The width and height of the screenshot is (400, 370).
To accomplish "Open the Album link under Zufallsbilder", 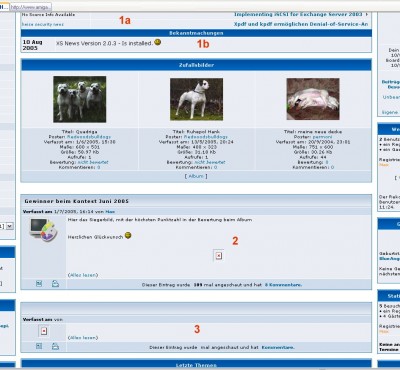I will (x=196, y=176).
